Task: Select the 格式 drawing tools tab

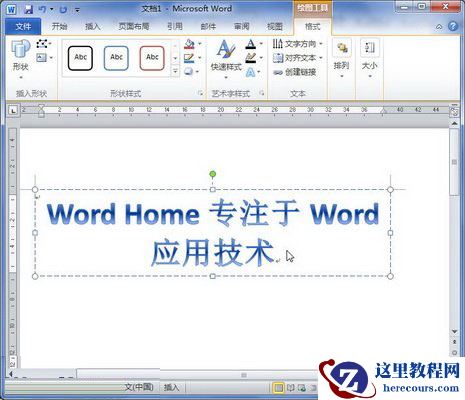Action: pos(312,26)
